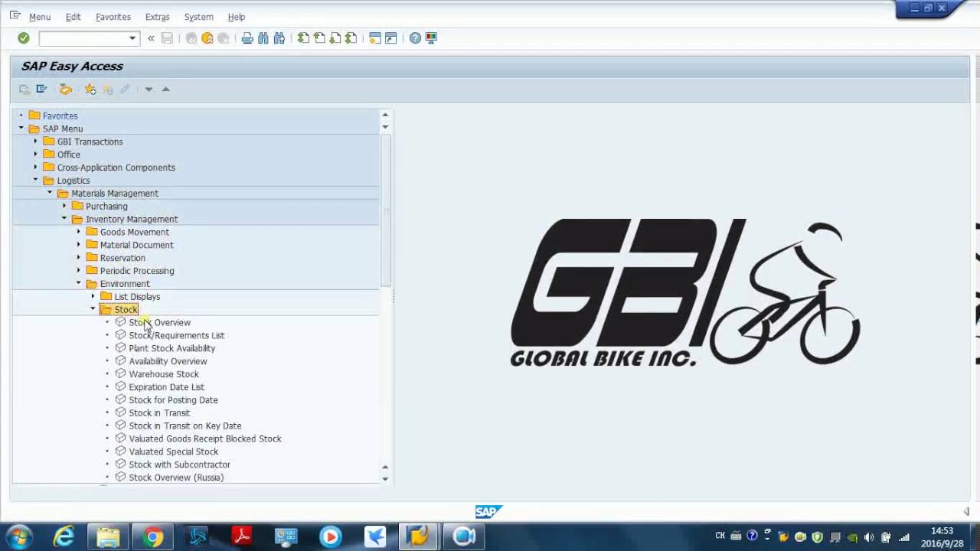The width and height of the screenshot is (980, 551).
Task: Collapse the Materials Management folder
Action: (50, 193)
